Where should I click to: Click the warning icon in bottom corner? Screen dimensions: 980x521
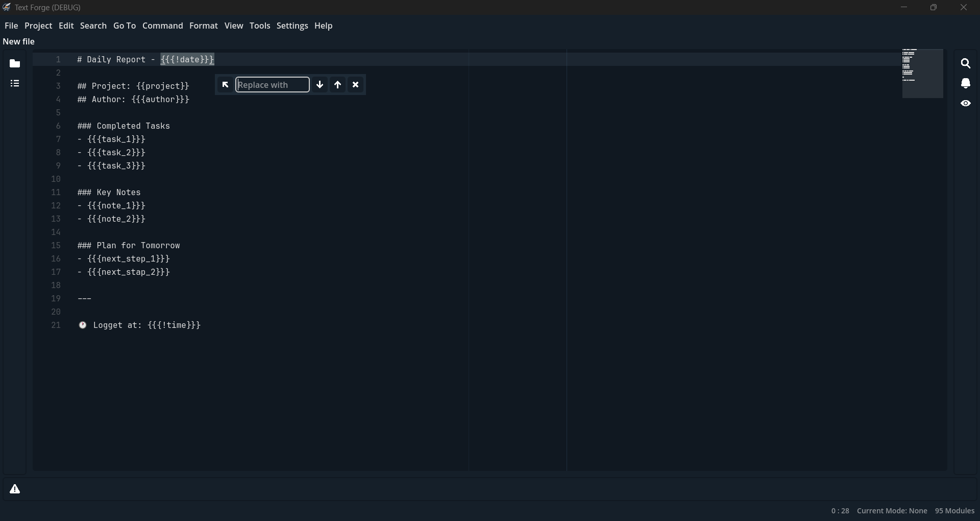pos(15,489)
